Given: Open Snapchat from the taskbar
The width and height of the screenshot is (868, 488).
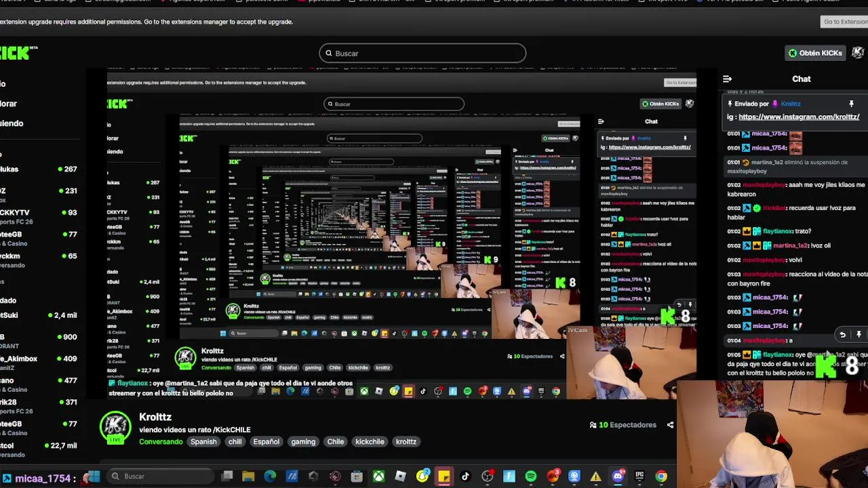Looking at the screenshot, I should pyautogui.click(x=422, y=476).
